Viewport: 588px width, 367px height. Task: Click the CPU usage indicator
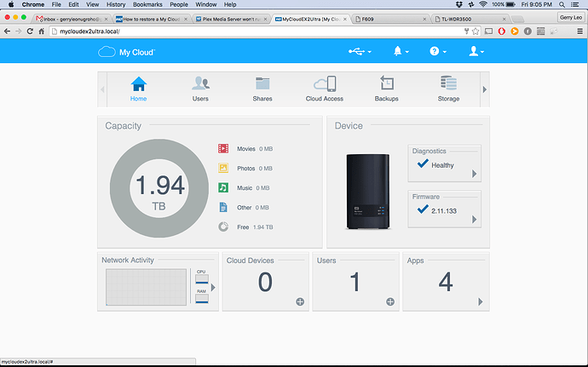click(x=202, y=278)
